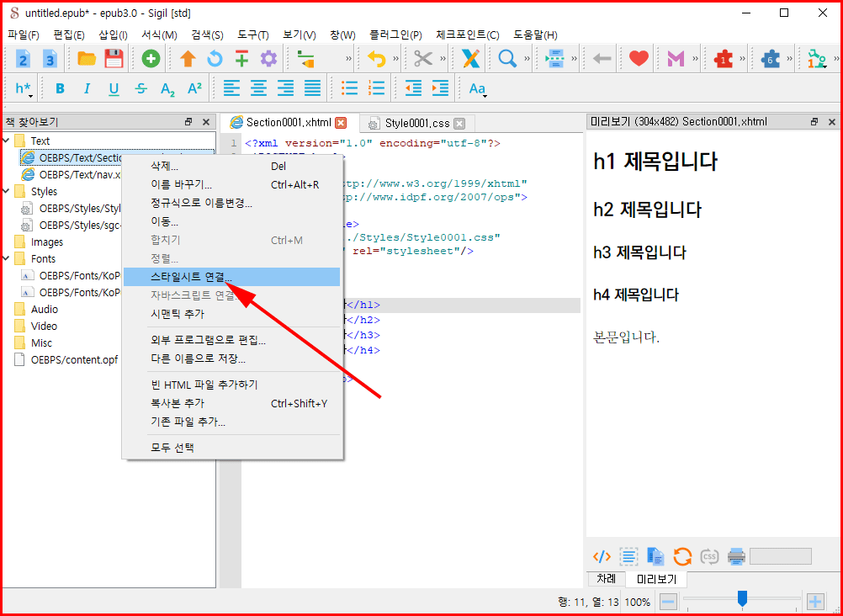Cut with the scissors icon
Image resolution: width=843 pixels, height=616 pixels.
[x=423, y=58]
